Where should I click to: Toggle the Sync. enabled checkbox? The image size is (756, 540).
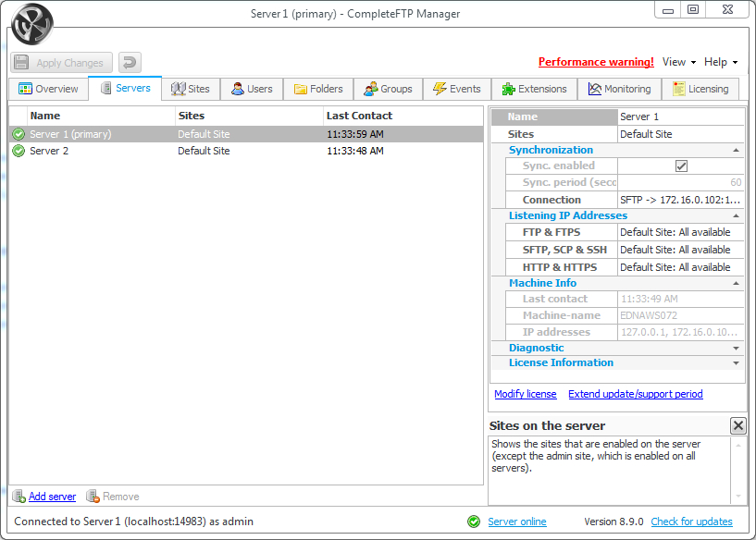coord(681,166)
